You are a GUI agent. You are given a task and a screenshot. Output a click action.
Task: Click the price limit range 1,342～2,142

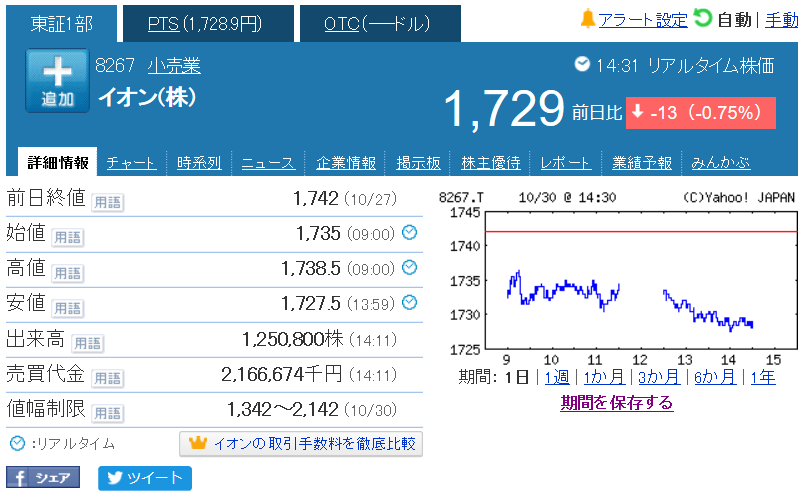coord(283,410)
